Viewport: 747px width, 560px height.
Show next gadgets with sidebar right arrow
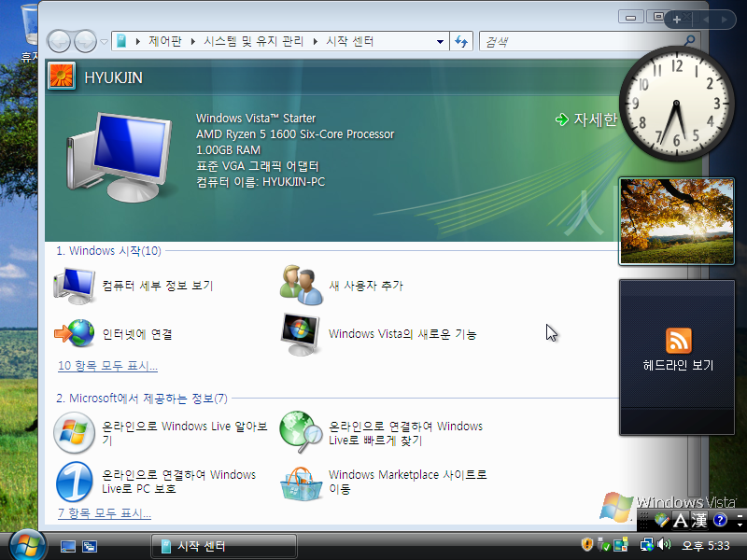point(725,20)
